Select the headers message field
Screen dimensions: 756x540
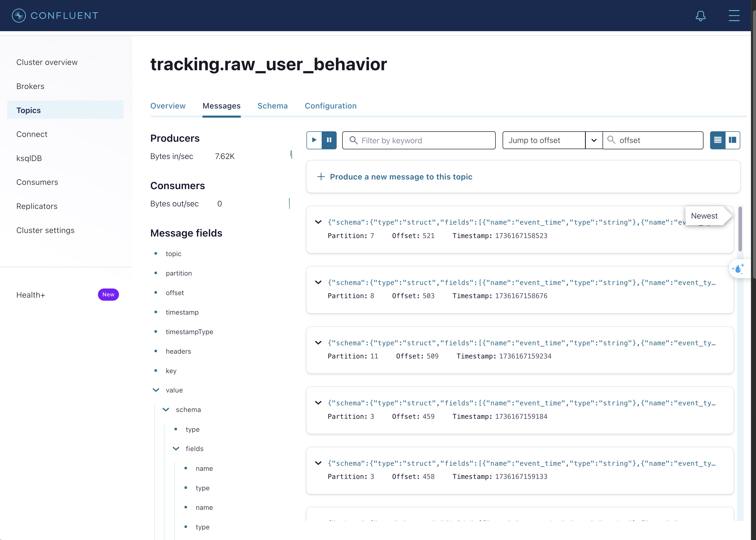[178, 351]
